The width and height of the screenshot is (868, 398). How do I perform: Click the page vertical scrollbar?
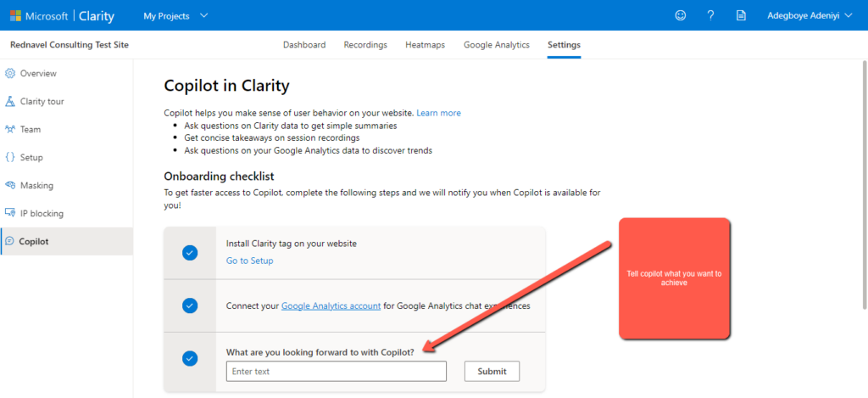[x=865, y=183]
